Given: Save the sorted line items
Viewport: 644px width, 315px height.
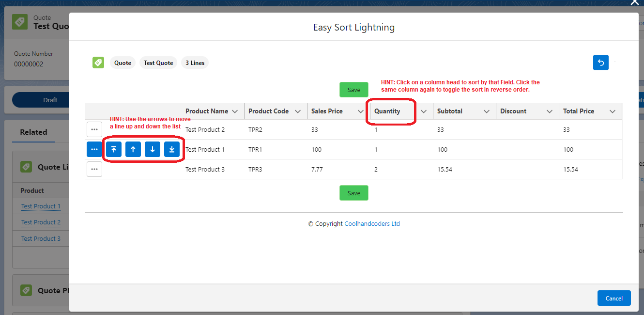Looking at the screenshot, I should (354, 90).
